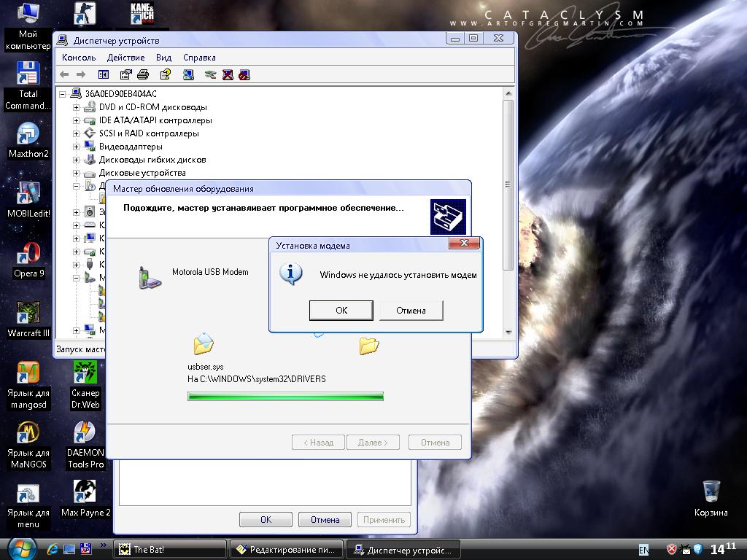Click the Forward arrow in Device Manager toolbar

coord(81,75)
